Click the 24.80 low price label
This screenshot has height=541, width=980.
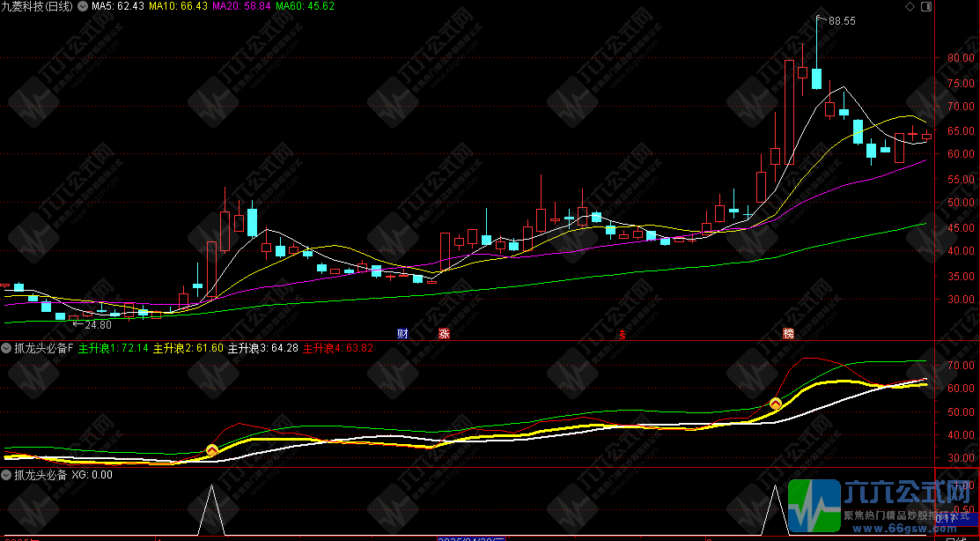click(97, 325)
